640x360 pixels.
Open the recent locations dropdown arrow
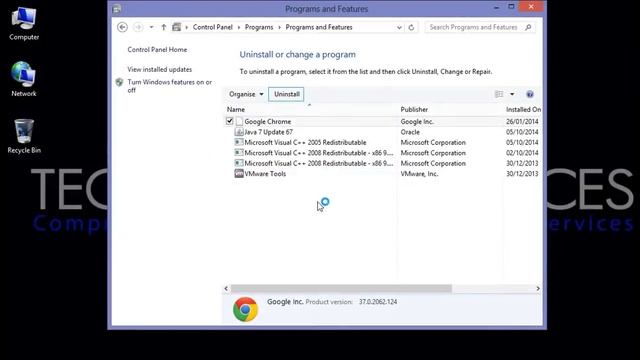(x=151, y=27)
